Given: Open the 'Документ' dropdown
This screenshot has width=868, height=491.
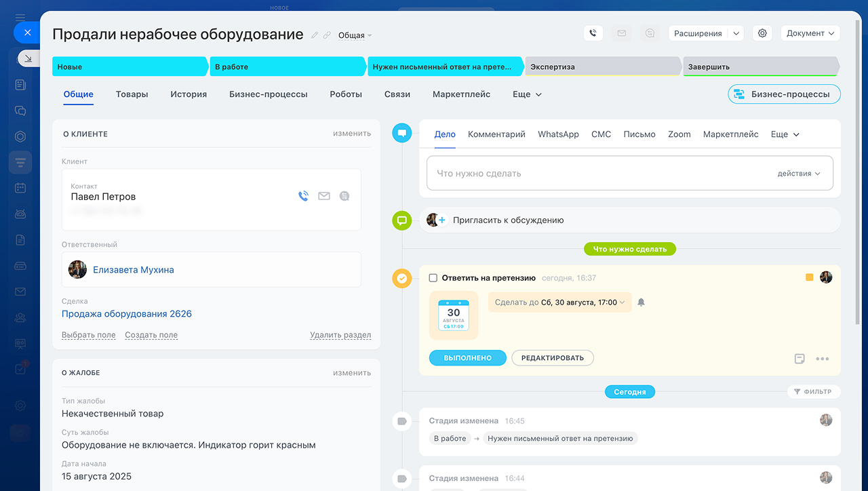Looking at the screenshot, I should (810, 33).
